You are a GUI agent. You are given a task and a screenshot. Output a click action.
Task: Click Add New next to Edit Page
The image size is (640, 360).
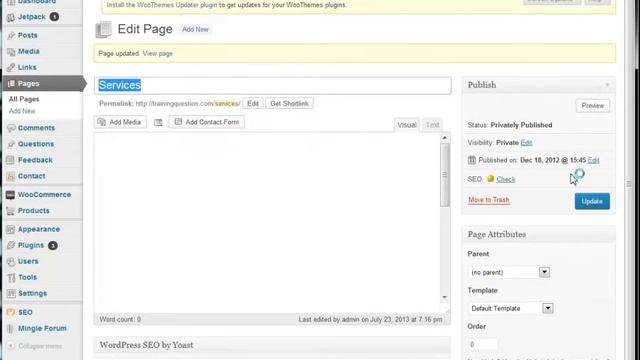pyautogui.click(x=195, y=29)
